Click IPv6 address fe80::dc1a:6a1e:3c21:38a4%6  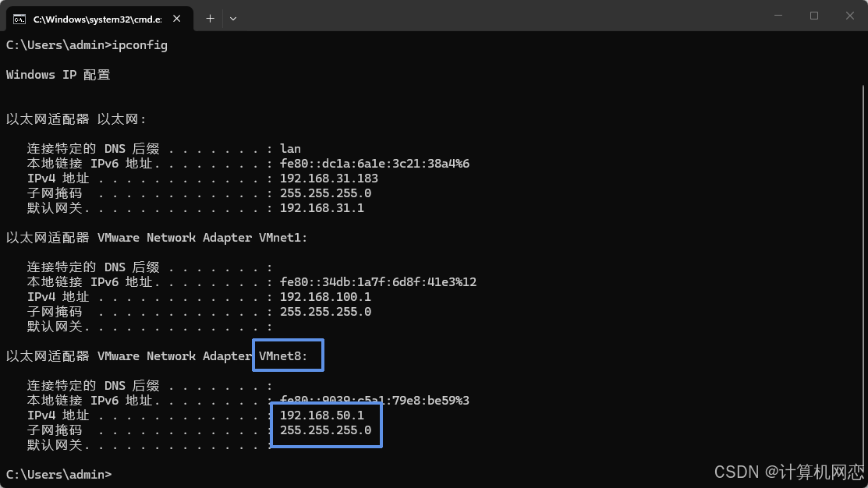pos(375,164)
